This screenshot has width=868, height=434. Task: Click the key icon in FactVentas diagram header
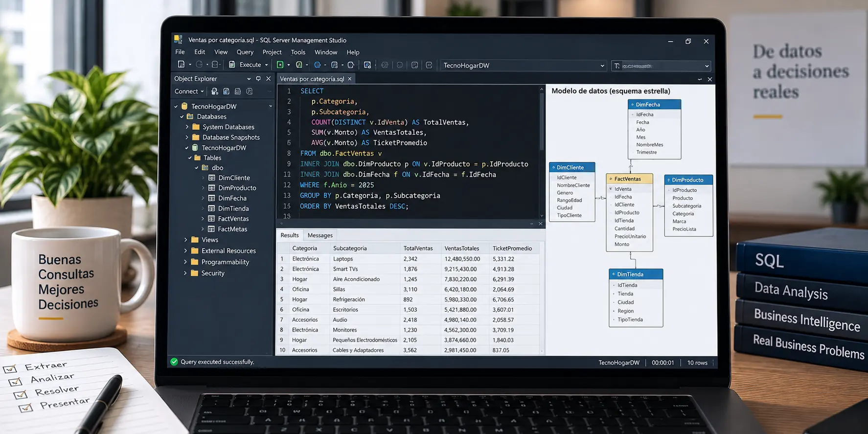tap(611, 179)
